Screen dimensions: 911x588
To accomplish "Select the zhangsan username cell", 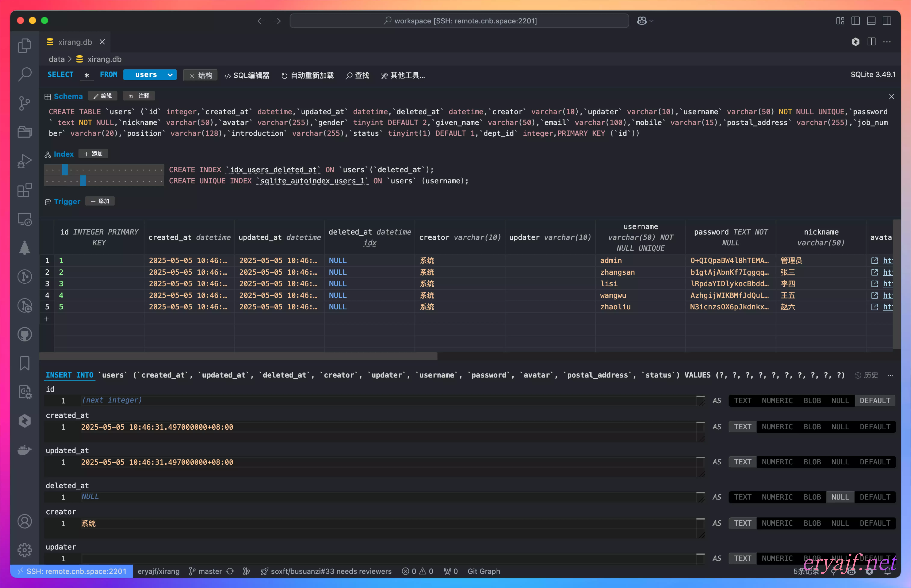I will (x=640, y=272).
